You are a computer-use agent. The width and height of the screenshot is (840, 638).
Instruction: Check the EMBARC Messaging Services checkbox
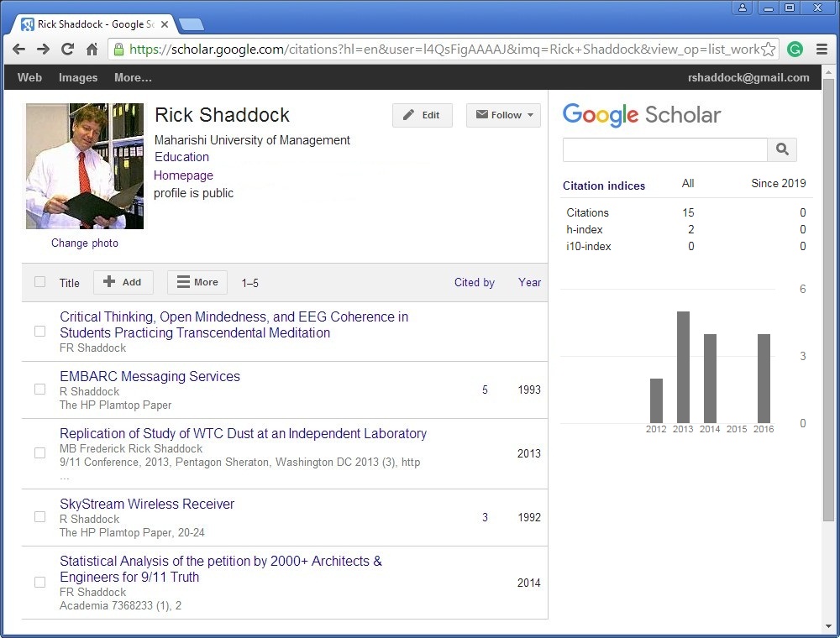click(x=39, y=390)
